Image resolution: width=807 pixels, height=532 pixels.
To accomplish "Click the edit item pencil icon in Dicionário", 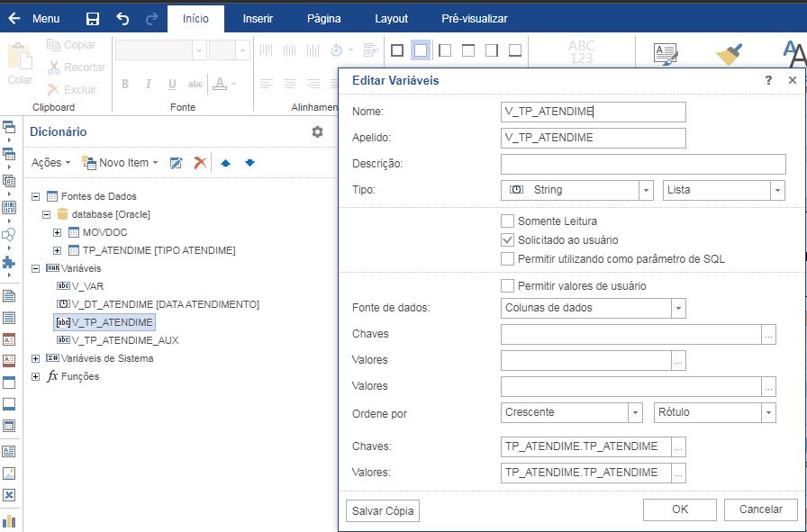I will pyautogui.click(x=176, y=163).
